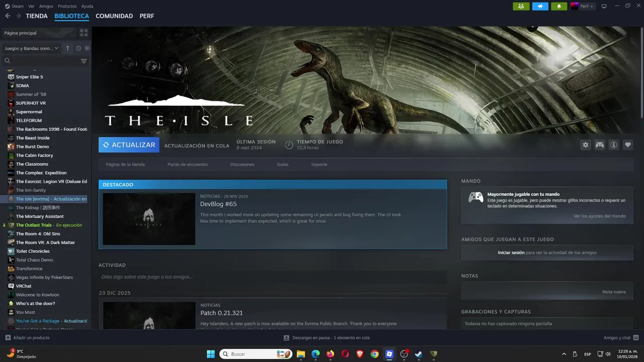Click the library search field
Image resolution: width=644 pixels, height=362 pixels.
[40, 61]
